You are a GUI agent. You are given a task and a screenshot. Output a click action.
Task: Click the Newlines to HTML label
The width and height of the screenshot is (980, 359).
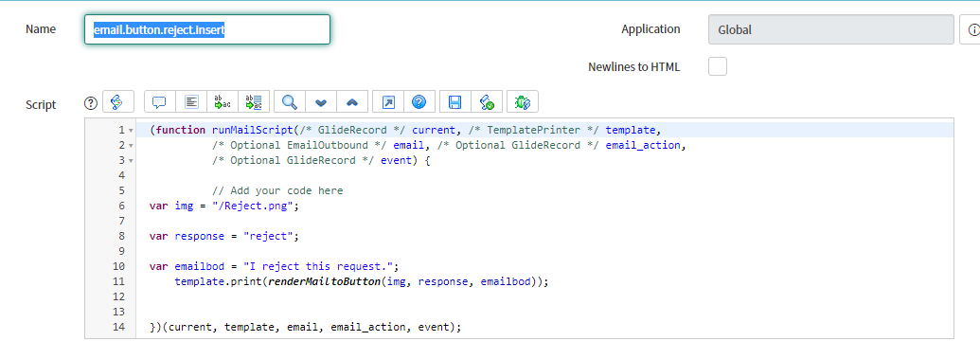pyautogui.click(x=633, y=66)
